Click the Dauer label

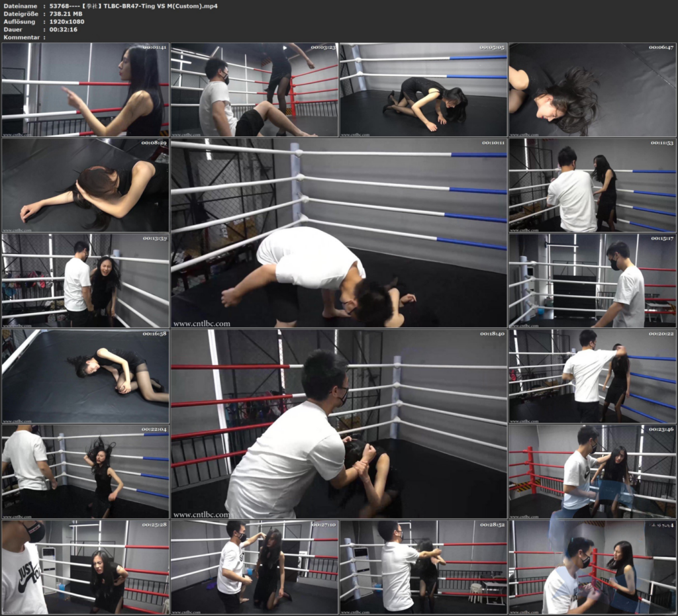pyautogui.click(x=13, y=29)
